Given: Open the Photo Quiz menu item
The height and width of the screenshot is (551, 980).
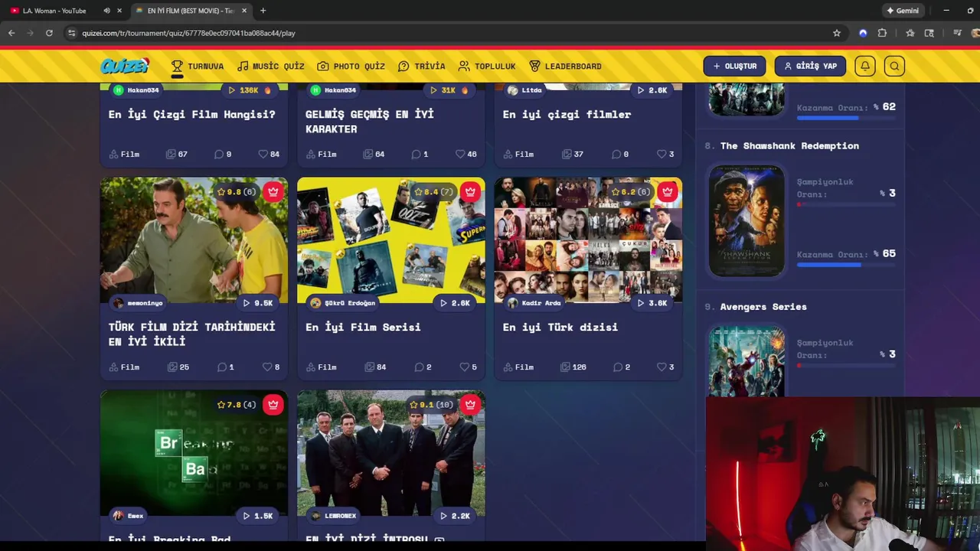Looking at the screenshot, I should pyautogui.click(x=351, y=66).
